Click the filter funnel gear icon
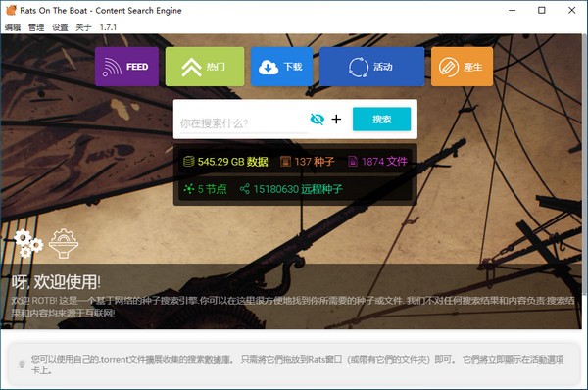This screenshot has width=588, height=390. pos(64,243)
